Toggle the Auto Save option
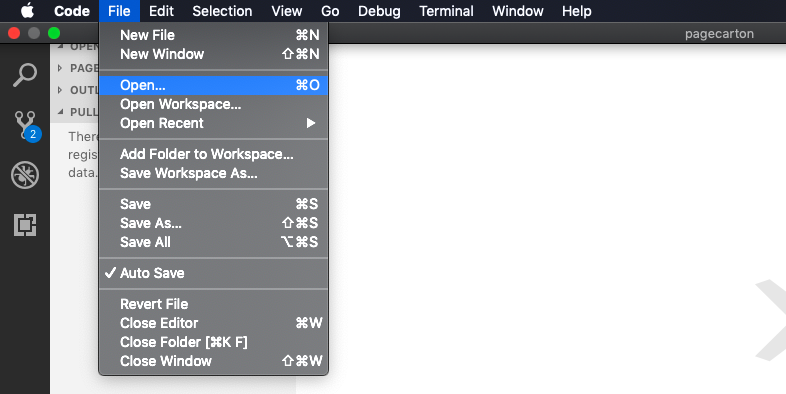The width and height of the screenshot is (786, 394). click(214, 273)
